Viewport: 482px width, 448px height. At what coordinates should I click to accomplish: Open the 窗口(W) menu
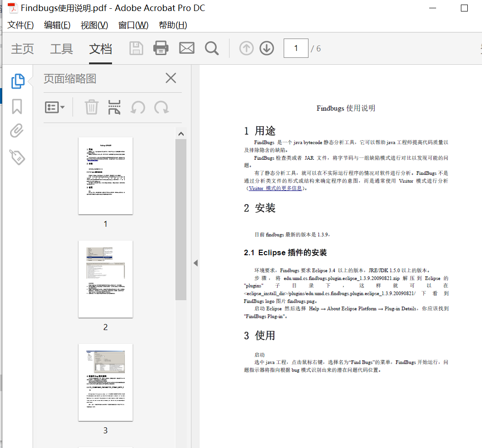coord(134,25)
